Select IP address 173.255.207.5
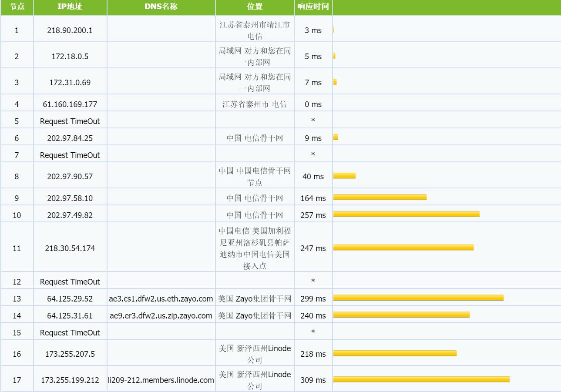 pyautogui.click(x=70, y=354)
